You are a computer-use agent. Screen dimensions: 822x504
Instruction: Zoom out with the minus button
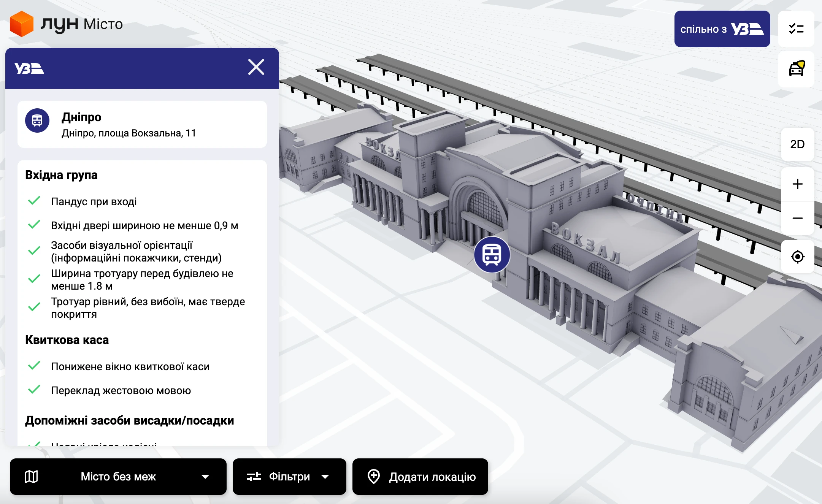pyautogui.click(x=797, y=218)
